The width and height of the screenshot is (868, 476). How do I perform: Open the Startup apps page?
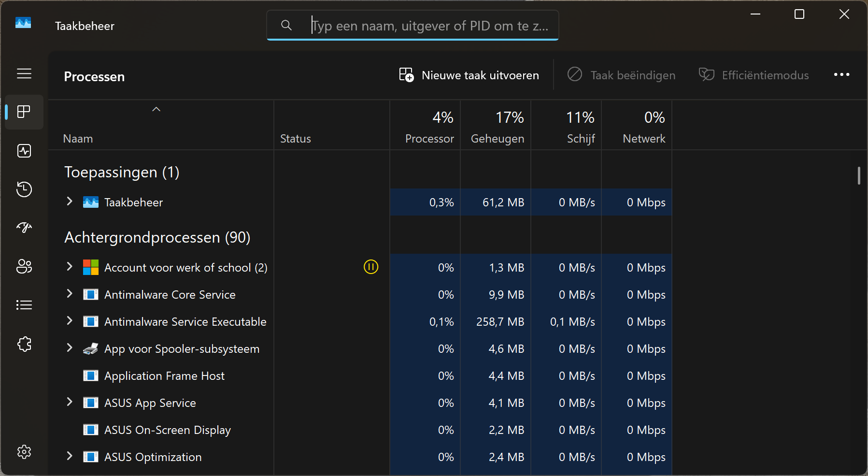[x=24, y=228]
